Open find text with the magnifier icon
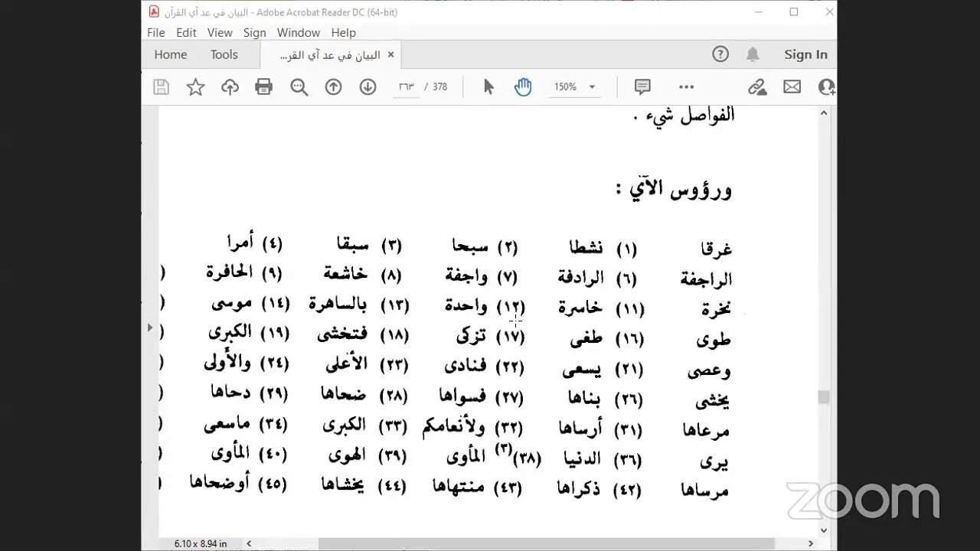Image resolution: width=980 pixels, height=551 pixels. coord(299,87)
